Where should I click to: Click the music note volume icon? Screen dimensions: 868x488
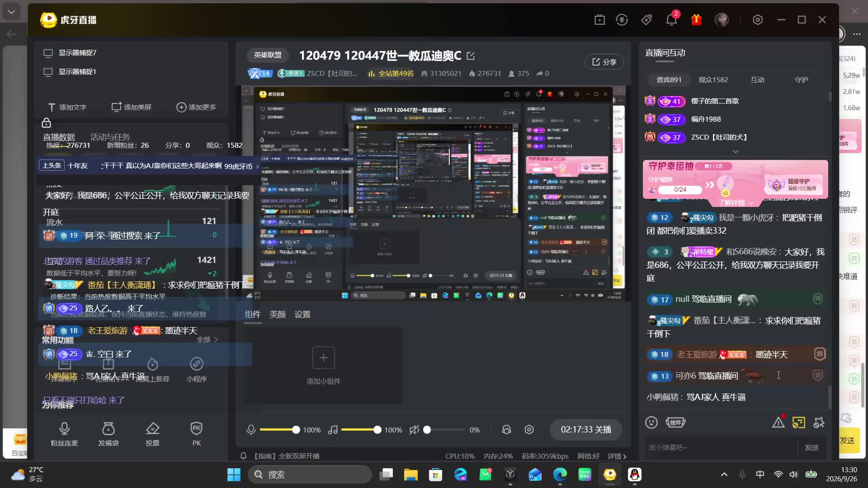(333, 430)
